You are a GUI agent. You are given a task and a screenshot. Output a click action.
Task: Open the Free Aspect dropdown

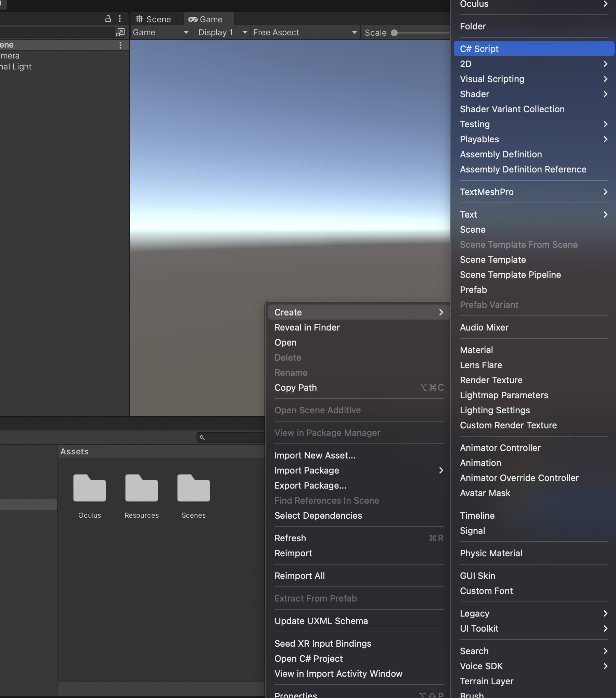pyautogui.click(x=305, y=32)
